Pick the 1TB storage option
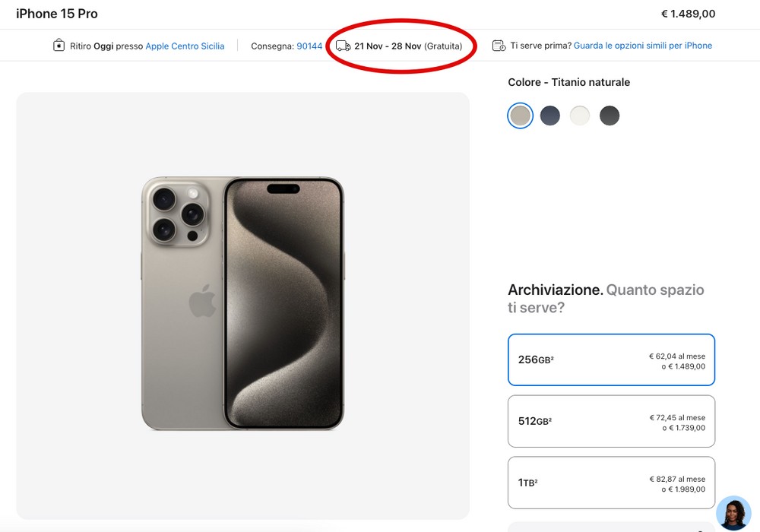Image resolution: width=760 pixels, height=532 pixels. coord(611,483)
